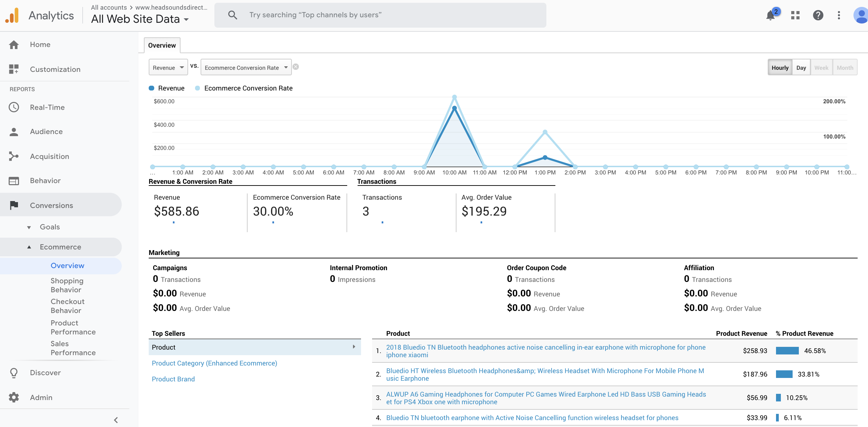Open the Ecommerce Conversion Rate dropdown
Screen dimensions: 868x427
246,67
